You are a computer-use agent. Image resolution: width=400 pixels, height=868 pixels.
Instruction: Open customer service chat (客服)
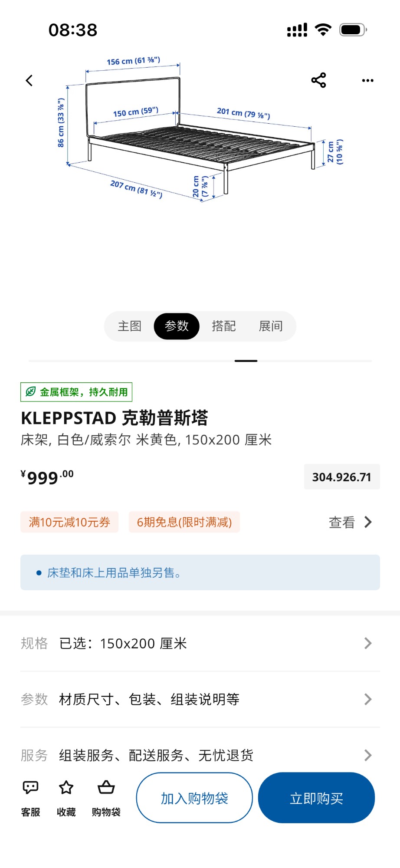pyautogui.click(x=30, y=797)
